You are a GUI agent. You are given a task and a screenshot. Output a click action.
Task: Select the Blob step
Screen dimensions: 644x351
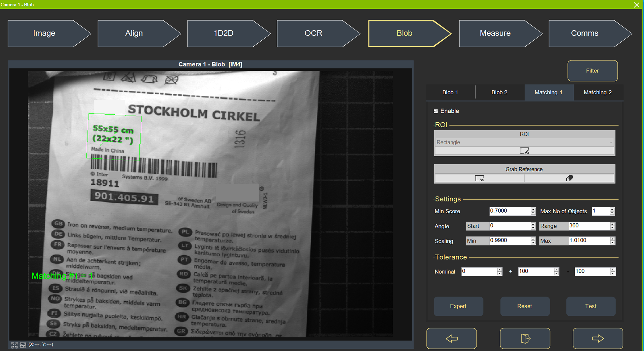click(410, 33)
